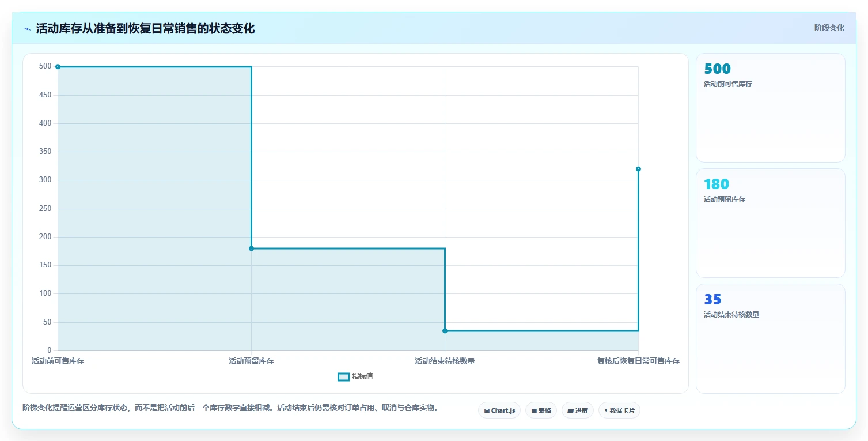Open the card showing 180
The image size is (868, 441).
(x=771, y=223)
